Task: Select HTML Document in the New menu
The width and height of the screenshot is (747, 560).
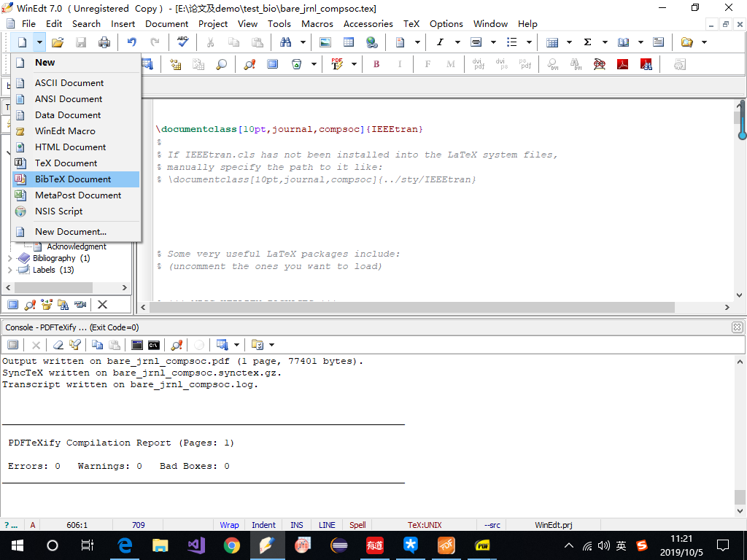Action: [x=76, y=147]
